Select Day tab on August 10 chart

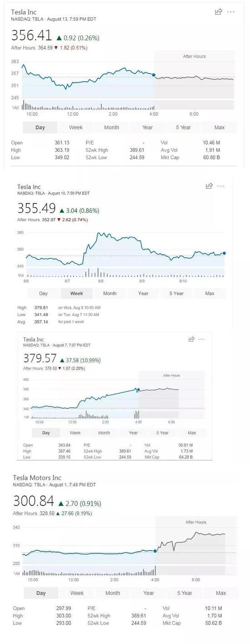tap(44, 293)
